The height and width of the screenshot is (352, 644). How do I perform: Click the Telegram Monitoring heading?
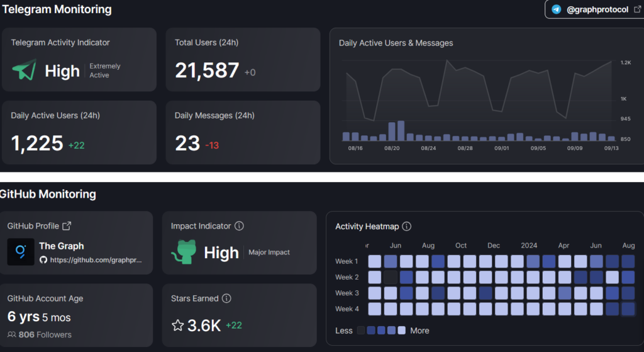(x=57, y=9)
